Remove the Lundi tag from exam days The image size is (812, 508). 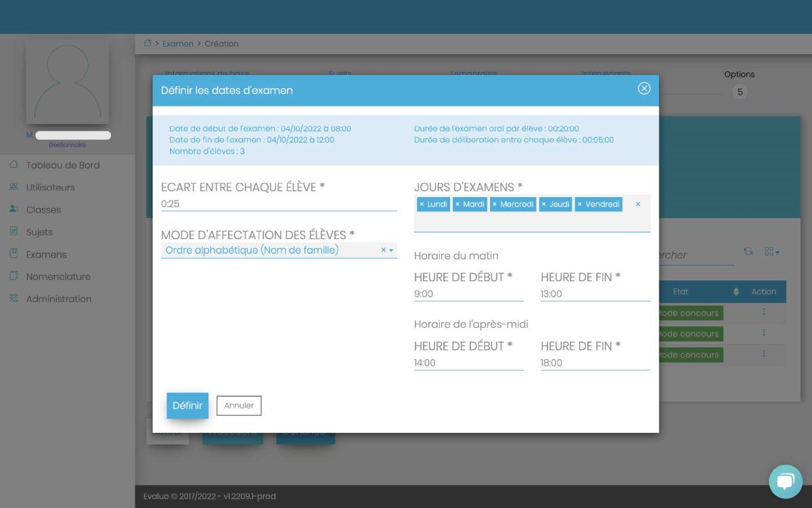click(422, 204)
